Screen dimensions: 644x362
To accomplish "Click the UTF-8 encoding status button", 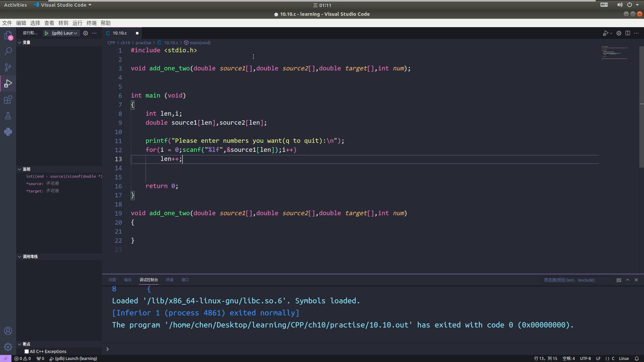I will pyautogui.click(x=585, y=358).
